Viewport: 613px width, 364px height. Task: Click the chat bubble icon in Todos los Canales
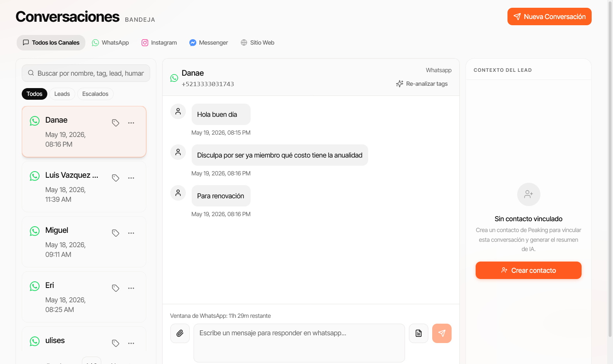(x=26, y=43)
